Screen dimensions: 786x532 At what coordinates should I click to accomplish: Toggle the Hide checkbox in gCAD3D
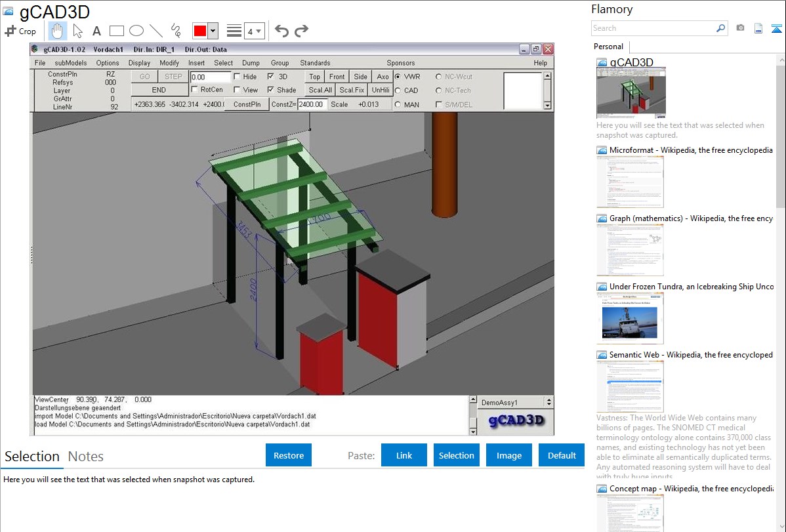pos(237,77)
